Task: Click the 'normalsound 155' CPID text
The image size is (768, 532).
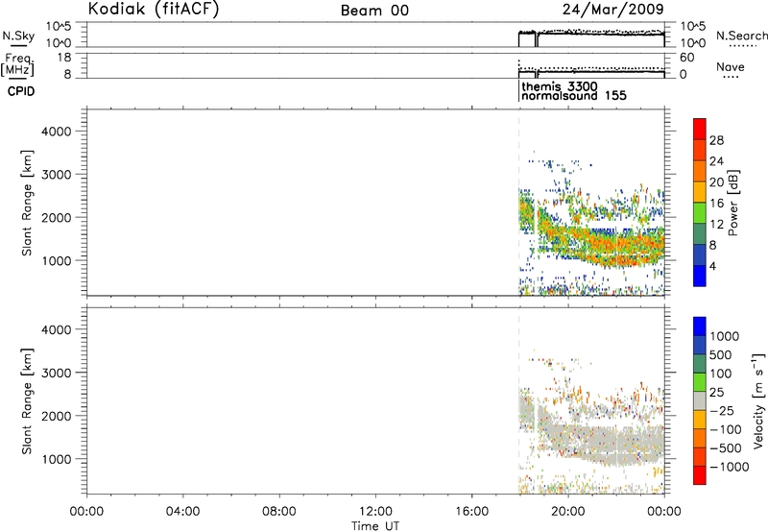Action: pyautogui.click(x=573, y=95)
